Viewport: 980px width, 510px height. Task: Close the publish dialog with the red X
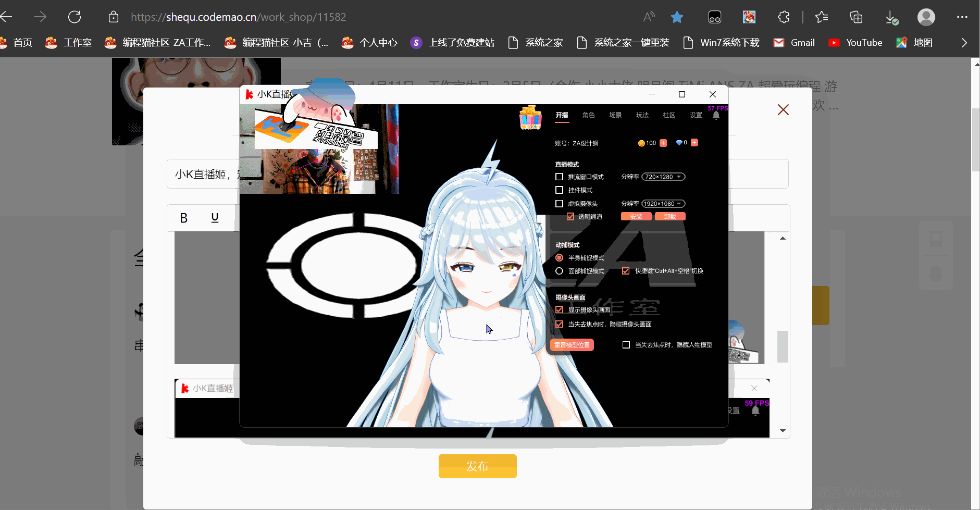[783, 109]
